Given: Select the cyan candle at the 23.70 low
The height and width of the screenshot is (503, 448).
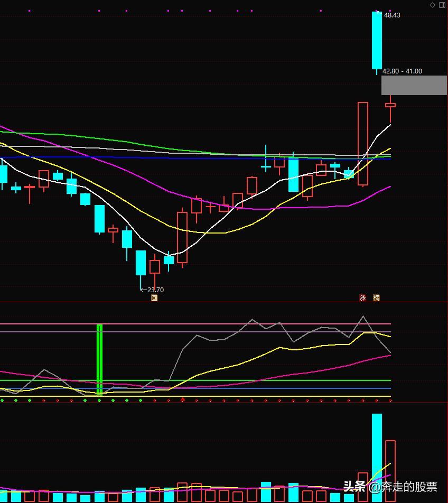Looking at the screenshot, I should [x=141, y=263].
